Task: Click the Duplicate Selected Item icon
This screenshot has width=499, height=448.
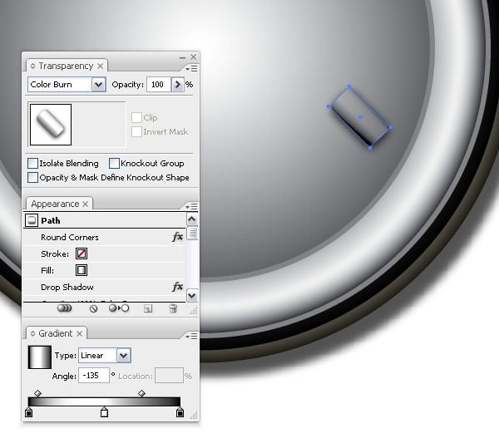Action: (x=148, y=308)
